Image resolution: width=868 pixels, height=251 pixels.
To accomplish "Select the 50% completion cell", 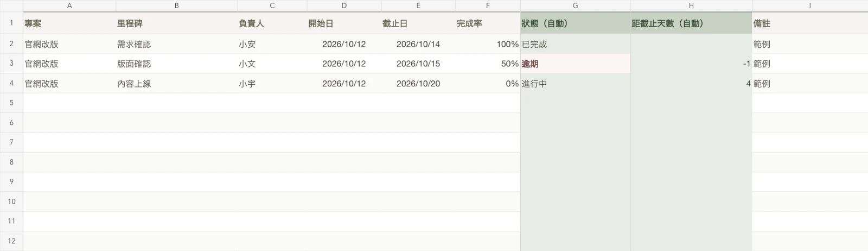I will [488, 64].
